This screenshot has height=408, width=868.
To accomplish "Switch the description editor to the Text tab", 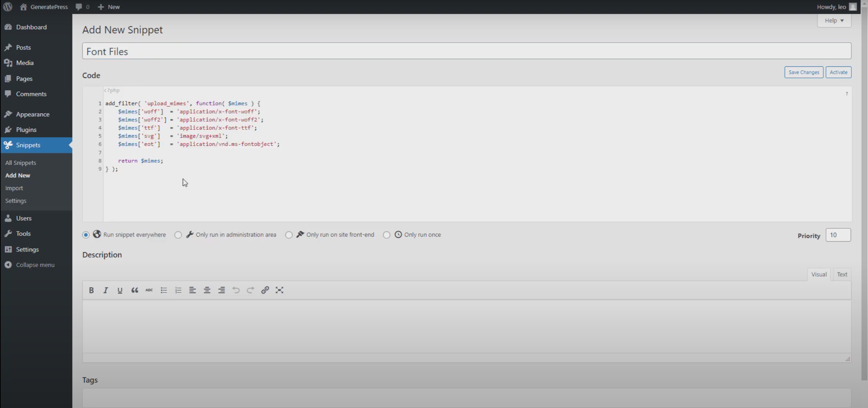I will pyautogui.click(x=842, y=274).
